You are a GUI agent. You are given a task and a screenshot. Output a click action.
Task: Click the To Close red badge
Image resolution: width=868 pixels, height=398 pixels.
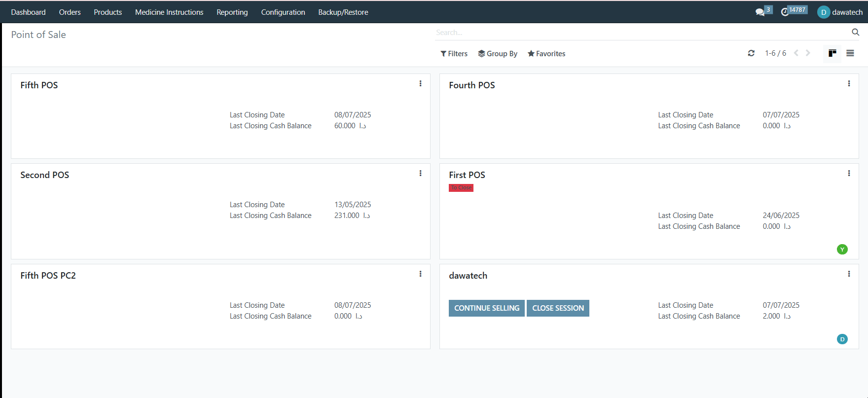461,188
